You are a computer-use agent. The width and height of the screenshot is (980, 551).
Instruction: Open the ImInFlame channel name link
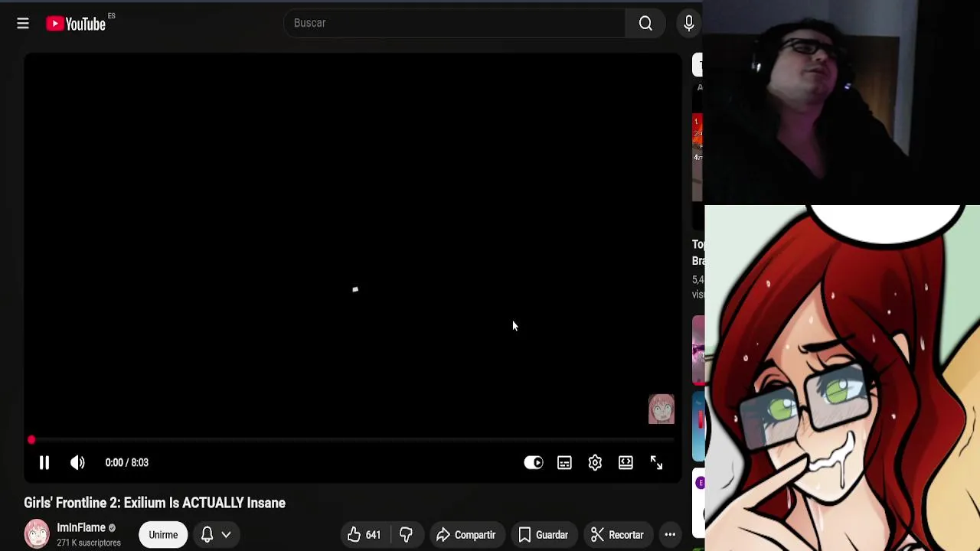81,527
